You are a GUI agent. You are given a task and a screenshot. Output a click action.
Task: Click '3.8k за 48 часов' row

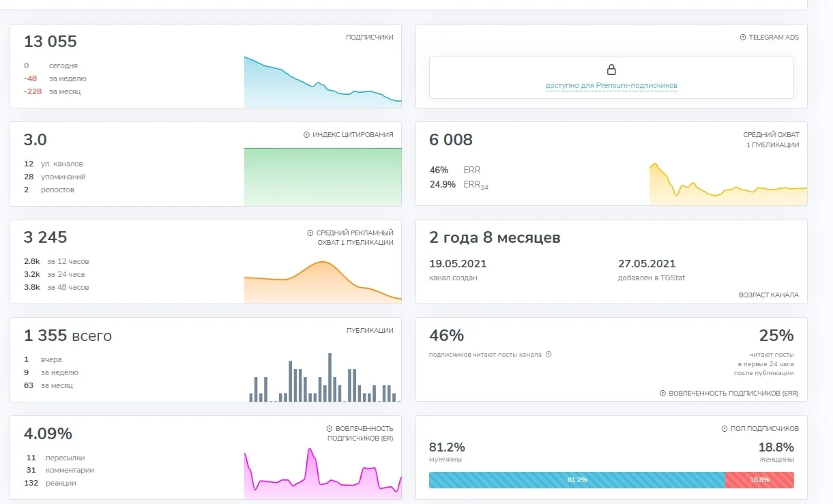(x=57, y=287)
